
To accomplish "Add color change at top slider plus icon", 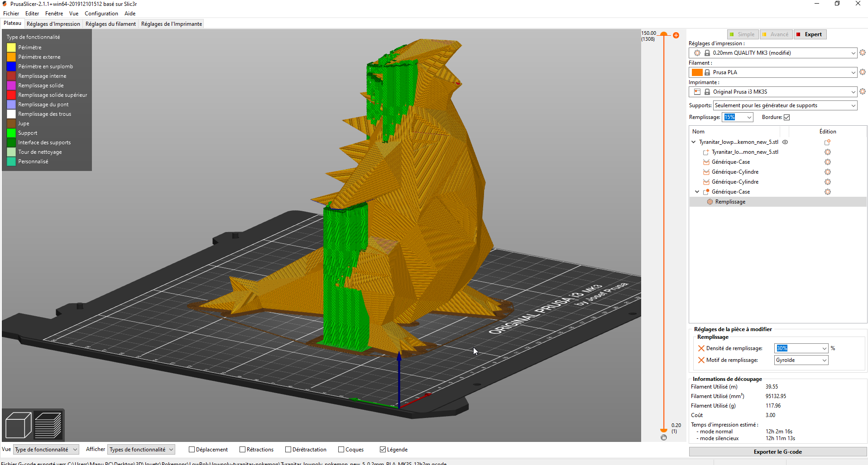I will 676,35.
